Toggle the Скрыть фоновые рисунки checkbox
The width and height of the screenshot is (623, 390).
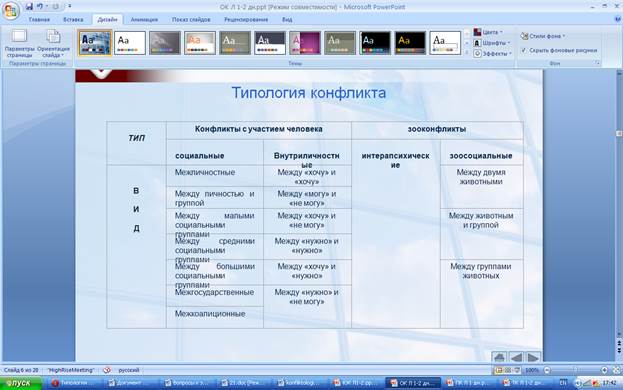(x=524, y=50)
